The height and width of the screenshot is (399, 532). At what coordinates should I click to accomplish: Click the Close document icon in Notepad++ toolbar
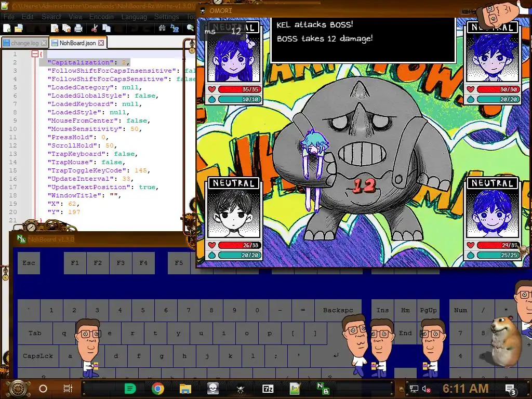[54, 28]
